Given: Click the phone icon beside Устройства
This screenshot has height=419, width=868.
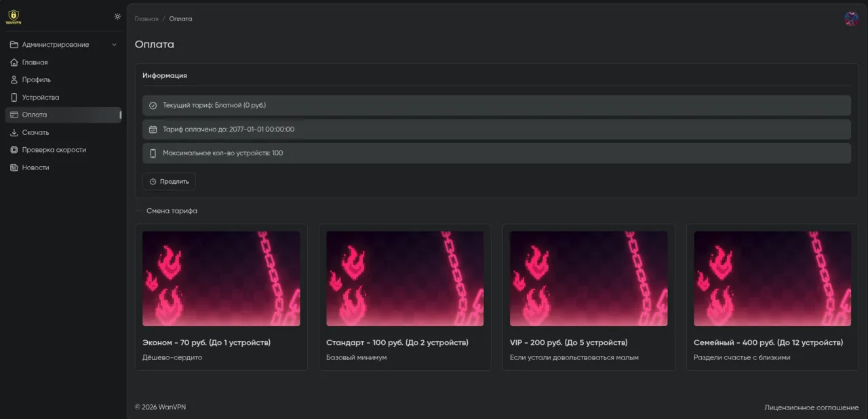Looking at the screenshot, I should pos(14,98).
